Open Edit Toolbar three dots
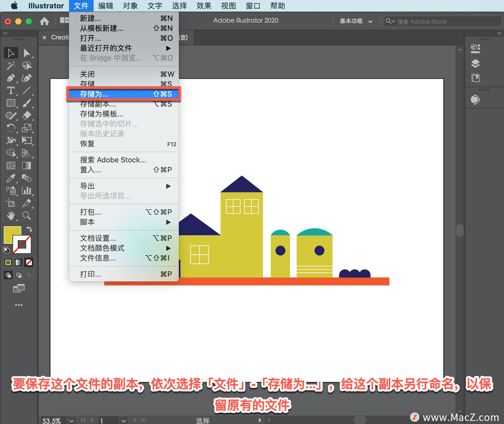The image size is (504, 424). tap(19, 305)
